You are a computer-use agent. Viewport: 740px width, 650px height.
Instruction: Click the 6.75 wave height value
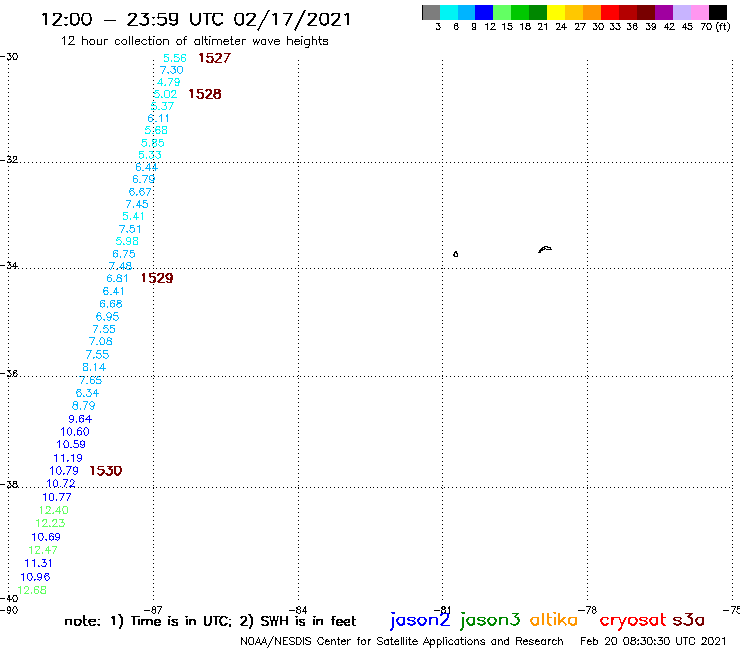[124, 254]
